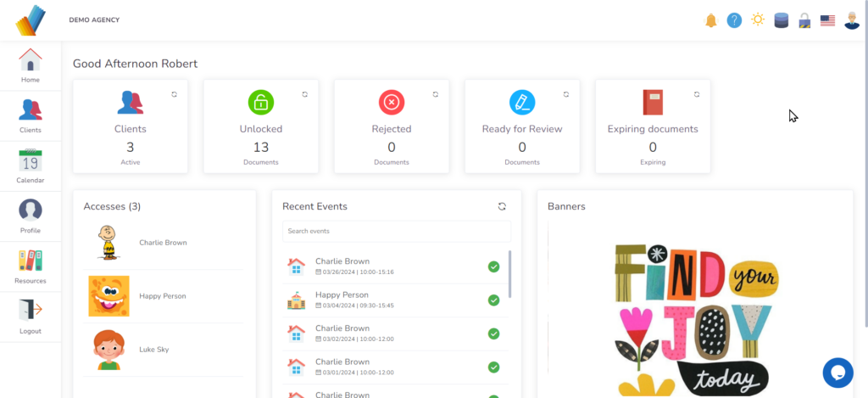Open the language selector US flag
The width and height of the screenshot is (868, 398).
(827, 20)
